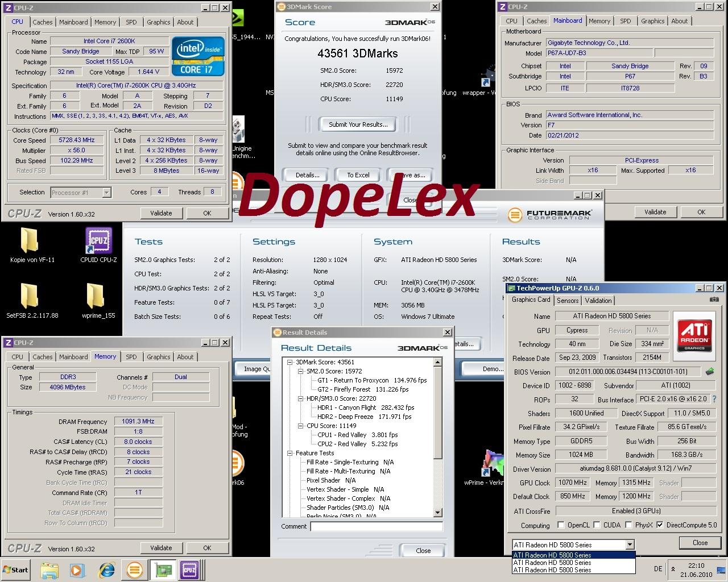Click the Core Speed value 5728.43 MHz

(77, 140)
